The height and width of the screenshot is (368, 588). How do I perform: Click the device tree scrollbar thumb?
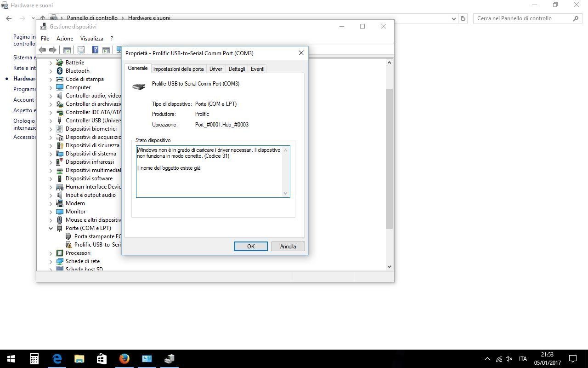pos(389,159)
